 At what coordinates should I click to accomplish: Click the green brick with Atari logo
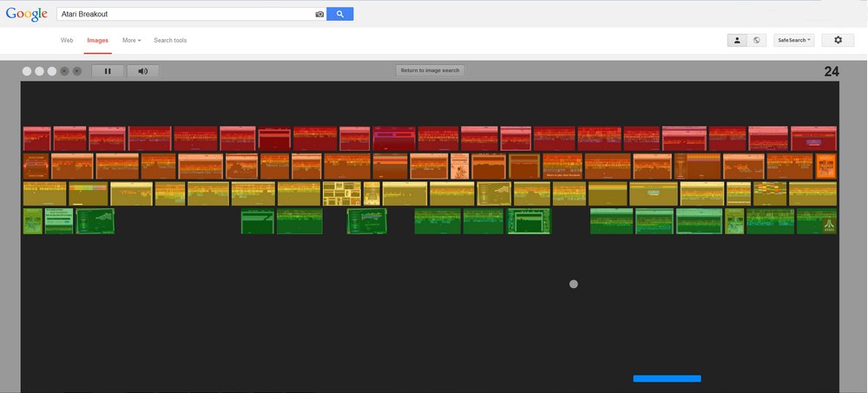817,221
